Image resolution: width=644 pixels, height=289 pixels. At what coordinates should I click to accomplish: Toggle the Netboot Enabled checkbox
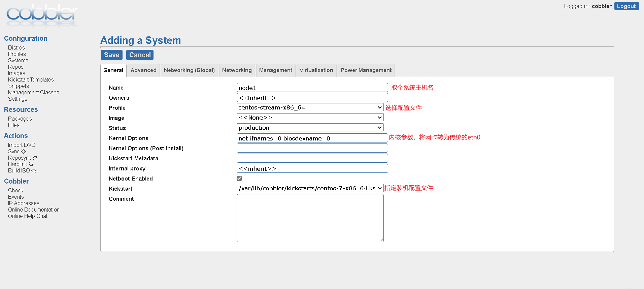point(239,179)
